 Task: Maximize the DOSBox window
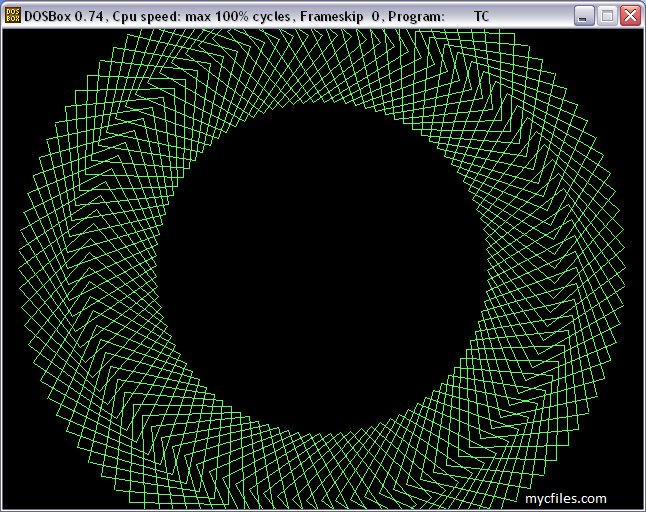(x=607, y=16)
